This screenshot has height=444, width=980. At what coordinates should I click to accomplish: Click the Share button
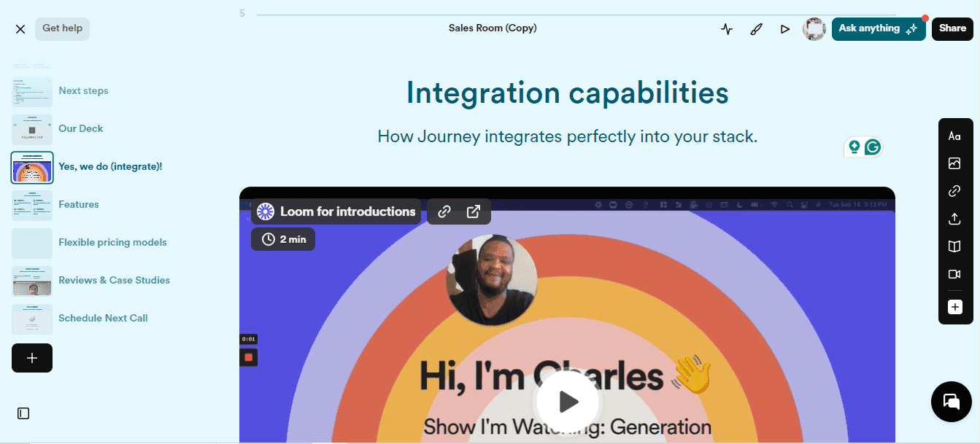pyautogui.click(x=952, y=28)
